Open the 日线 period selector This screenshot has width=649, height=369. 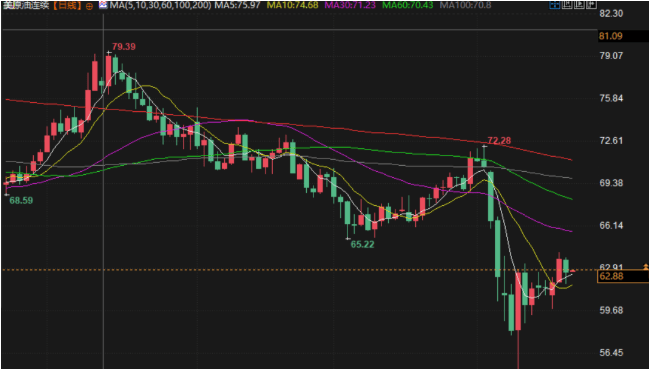click(x=67, y=6)
